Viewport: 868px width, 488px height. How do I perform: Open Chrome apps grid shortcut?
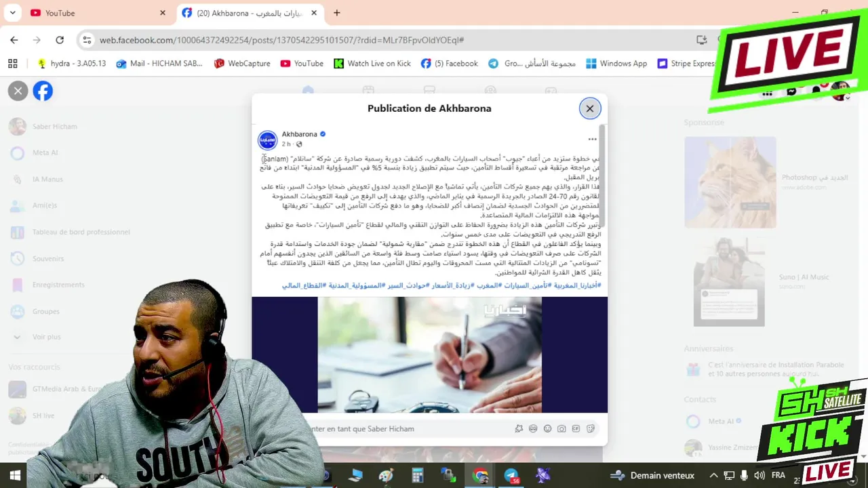click(12, 64)
